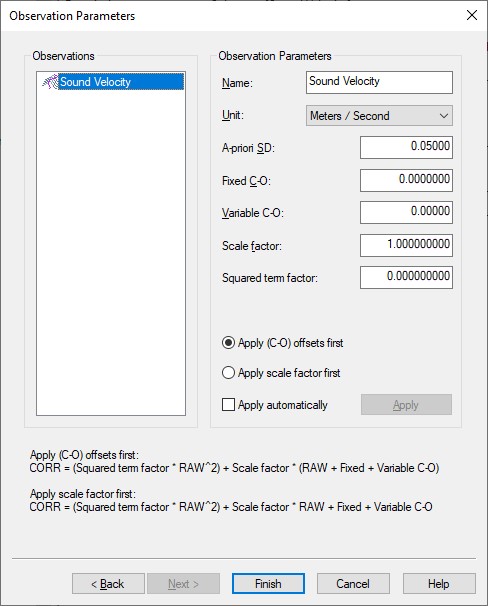Click the formula line ending with (RAW + Fixed + Variable C-O)
The width and height of the screenshot is (488, 606).
point(234,468)
